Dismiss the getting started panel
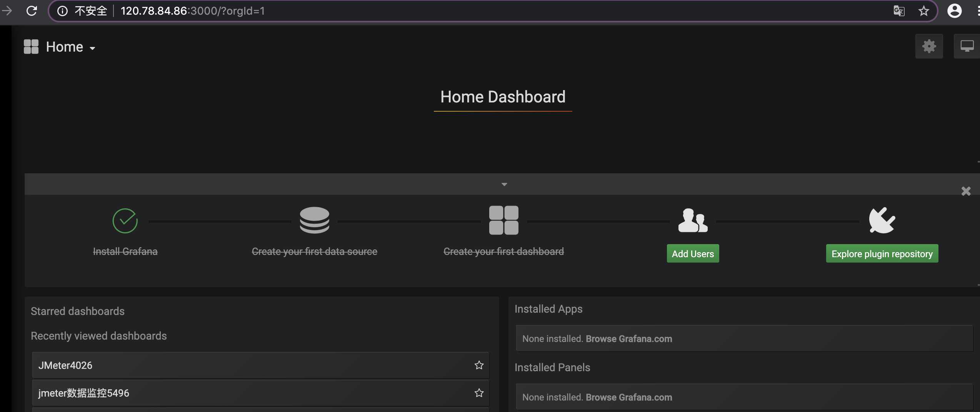Screen dimensions: 980x412 coord(966,191)
